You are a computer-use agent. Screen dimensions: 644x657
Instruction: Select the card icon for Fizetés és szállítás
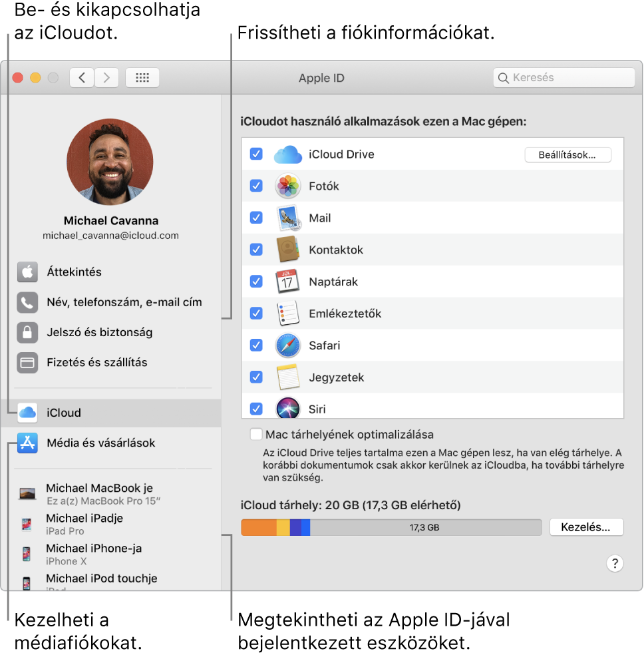(x=27, y=362)
